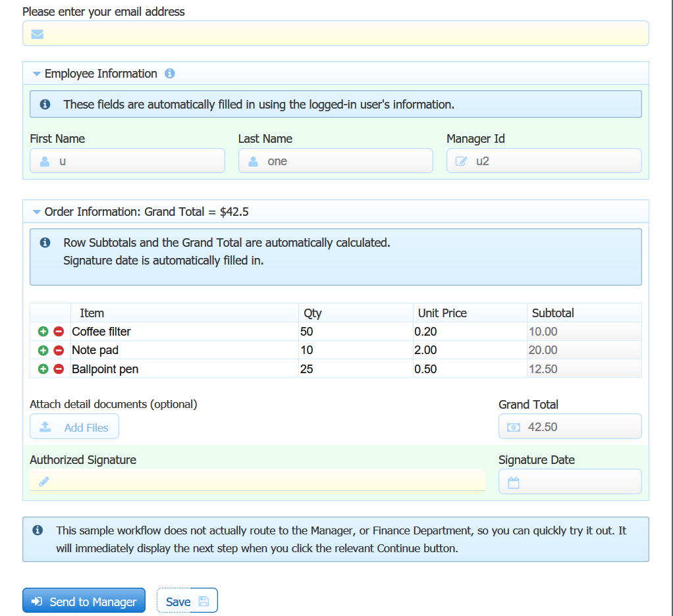This screenshot has width=673, height=616.
Task: Click the Order Information Grand Total heading
Action: (x=146, y=212)
